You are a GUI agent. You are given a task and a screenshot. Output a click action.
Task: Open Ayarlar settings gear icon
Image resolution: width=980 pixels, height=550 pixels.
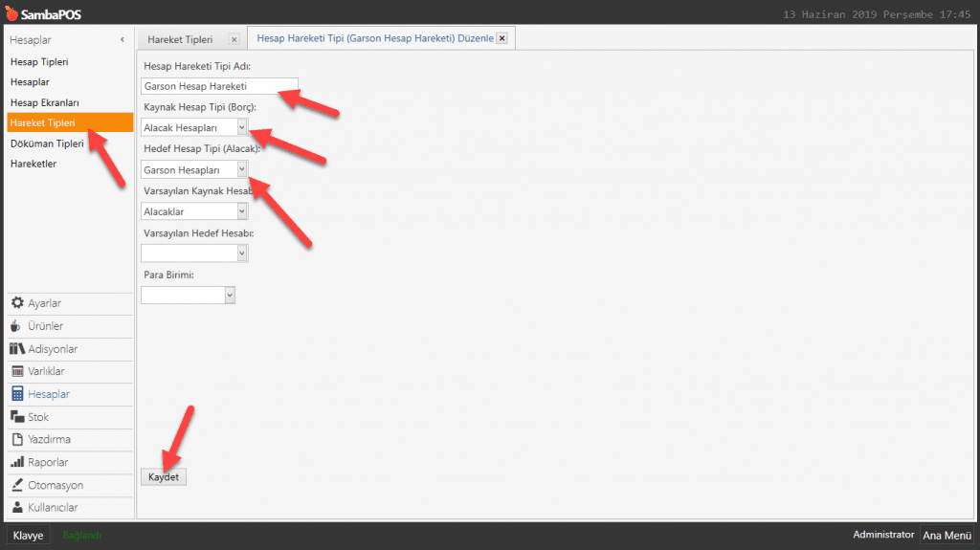click(x=17, y=303)
